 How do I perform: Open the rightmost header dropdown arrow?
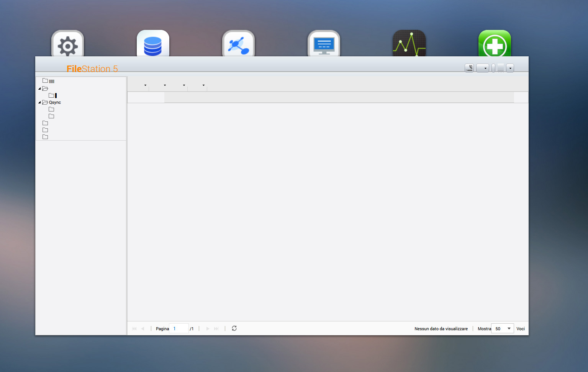510,68
